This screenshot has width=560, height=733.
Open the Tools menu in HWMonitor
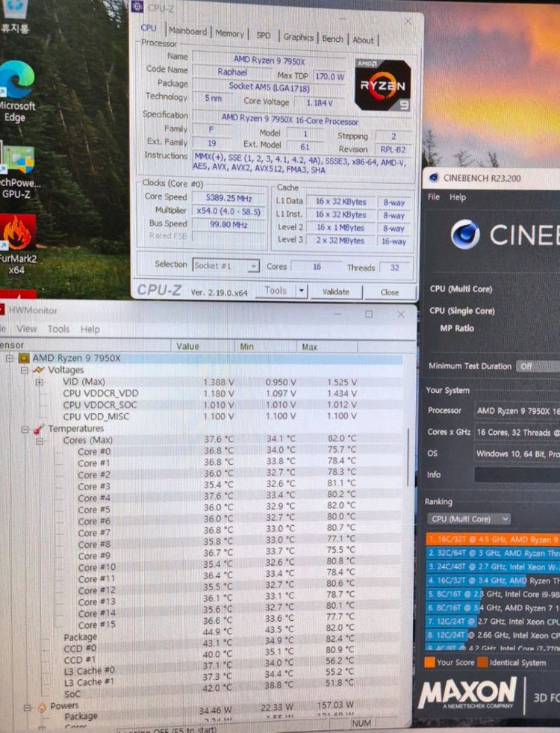58,329
